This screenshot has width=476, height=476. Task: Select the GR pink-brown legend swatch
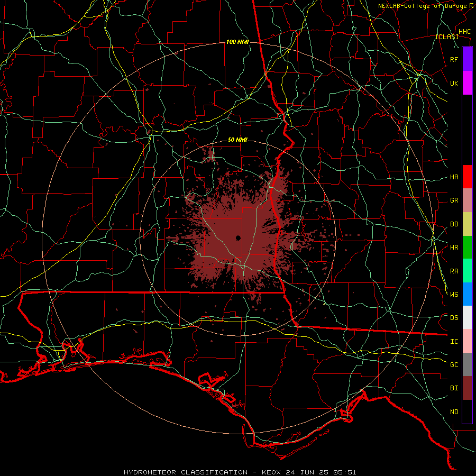(467, 200)
